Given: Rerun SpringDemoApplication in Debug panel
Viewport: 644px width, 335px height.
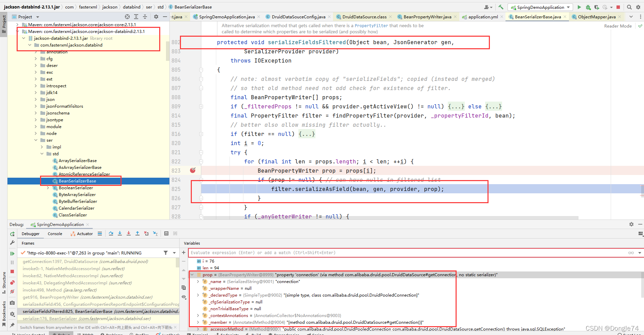Looking at the screenshot, I should 12,234.
